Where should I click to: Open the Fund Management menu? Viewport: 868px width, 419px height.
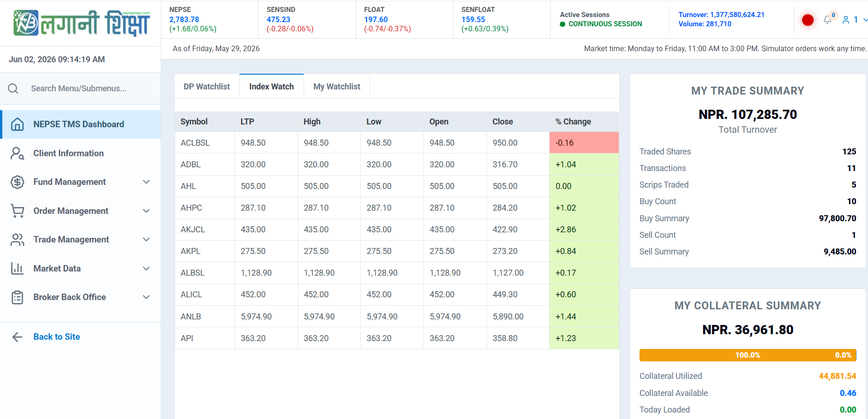(x=81, y=182)
